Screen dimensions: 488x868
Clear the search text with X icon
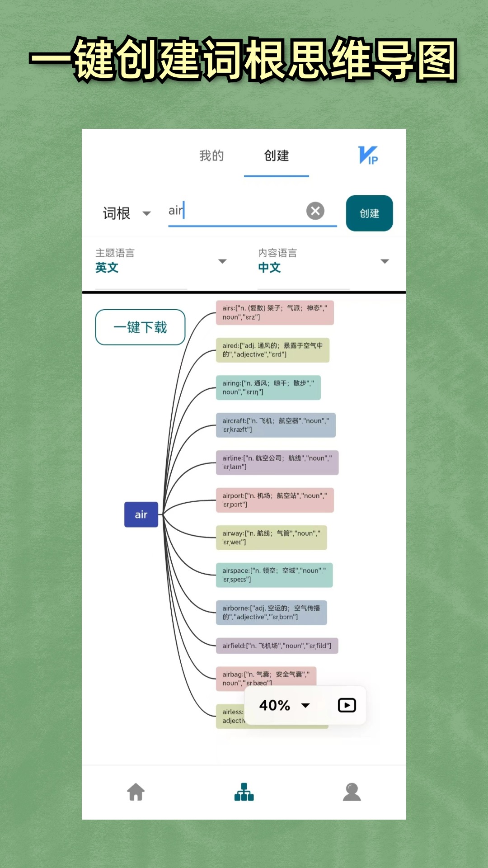pyautogui.click(x=315, y=211)
